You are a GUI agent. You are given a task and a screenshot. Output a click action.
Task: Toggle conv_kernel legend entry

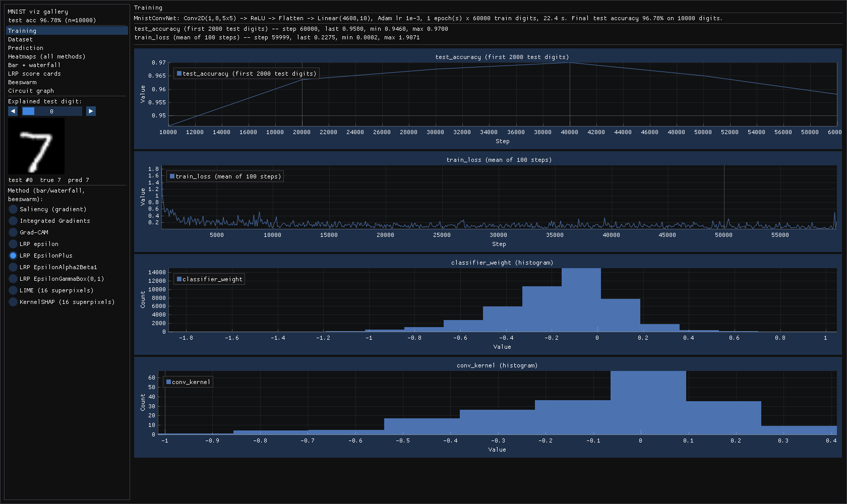click(188, 382)
